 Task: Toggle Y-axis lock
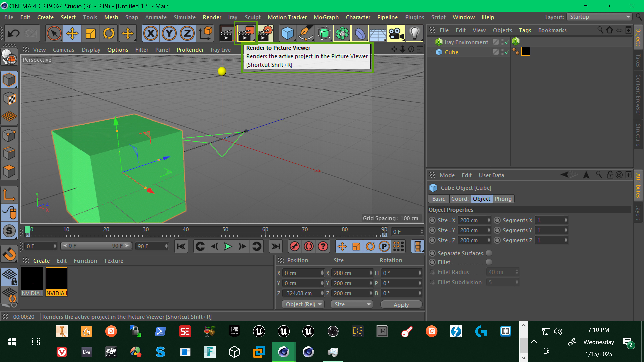click(169, 33)
